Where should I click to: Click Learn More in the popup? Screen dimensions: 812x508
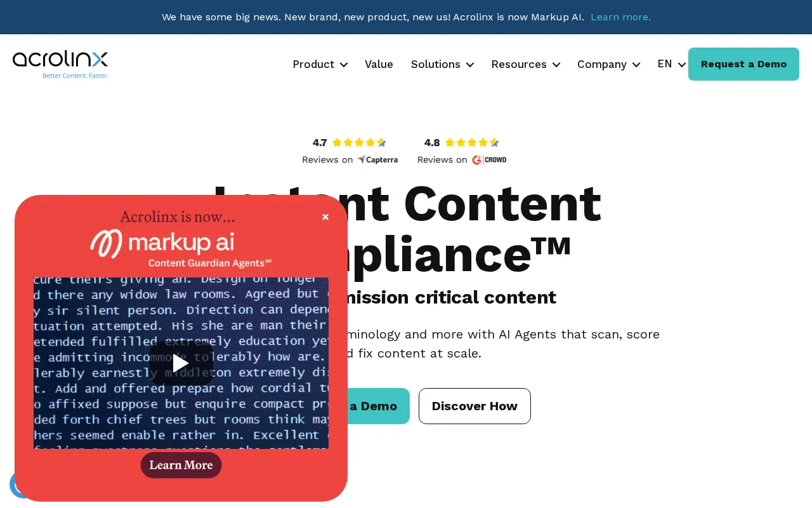[181, 465]
